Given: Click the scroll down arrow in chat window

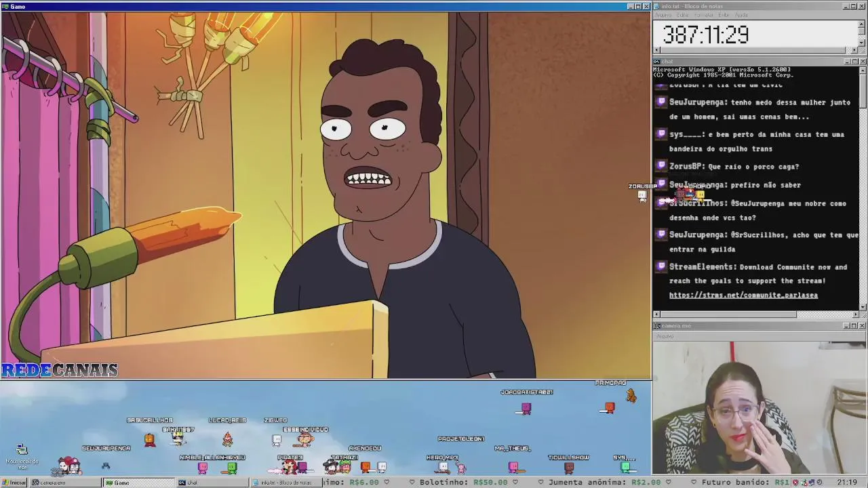Looking at the screenshot, I should coord(863,306).
